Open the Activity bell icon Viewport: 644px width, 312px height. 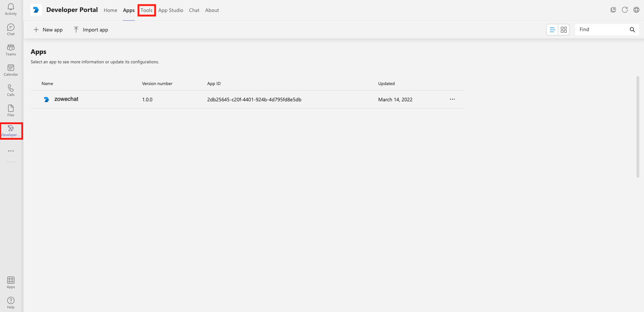click(x=11, y=9)
